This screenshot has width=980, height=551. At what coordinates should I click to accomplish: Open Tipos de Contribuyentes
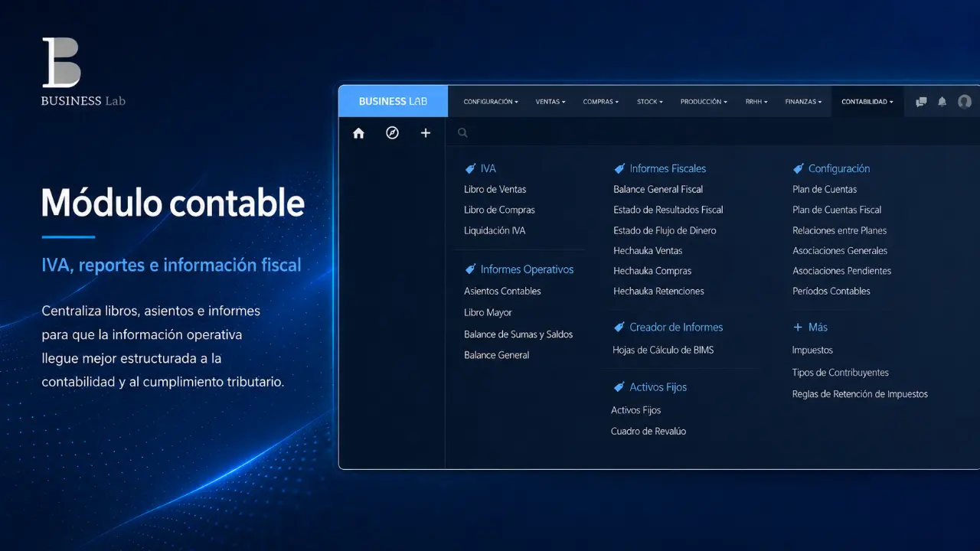coord(840,373)
